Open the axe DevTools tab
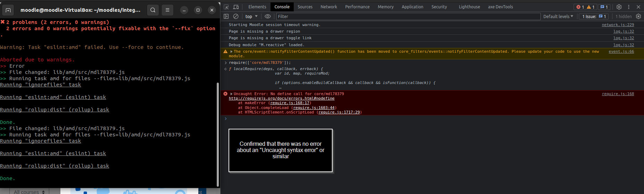The image size is (644, 194). (500, 7)
